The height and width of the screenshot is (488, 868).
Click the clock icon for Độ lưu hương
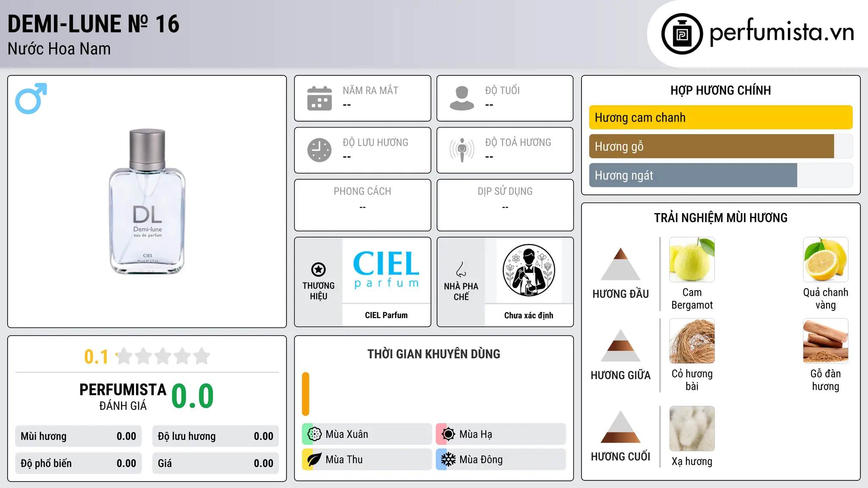(x=320, y=150)
